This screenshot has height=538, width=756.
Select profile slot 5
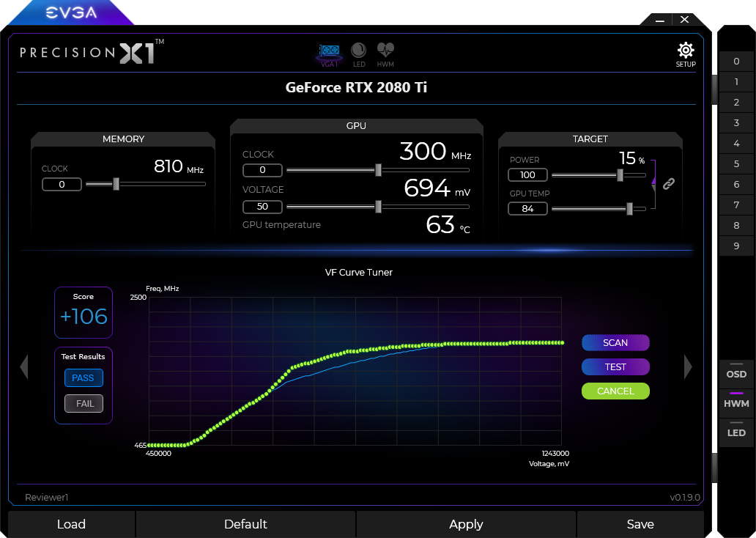tap(736, 164)
